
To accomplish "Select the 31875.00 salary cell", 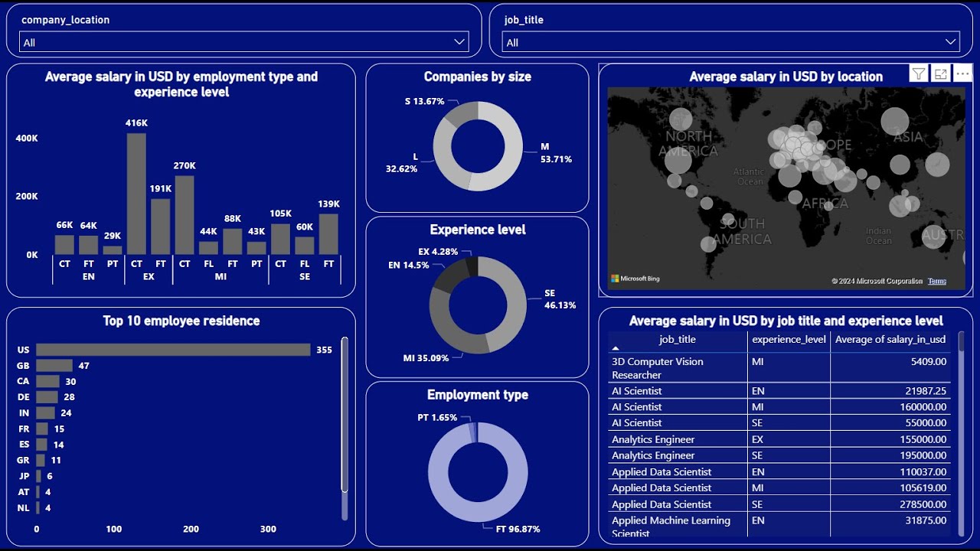I will [x=890, y=524].
